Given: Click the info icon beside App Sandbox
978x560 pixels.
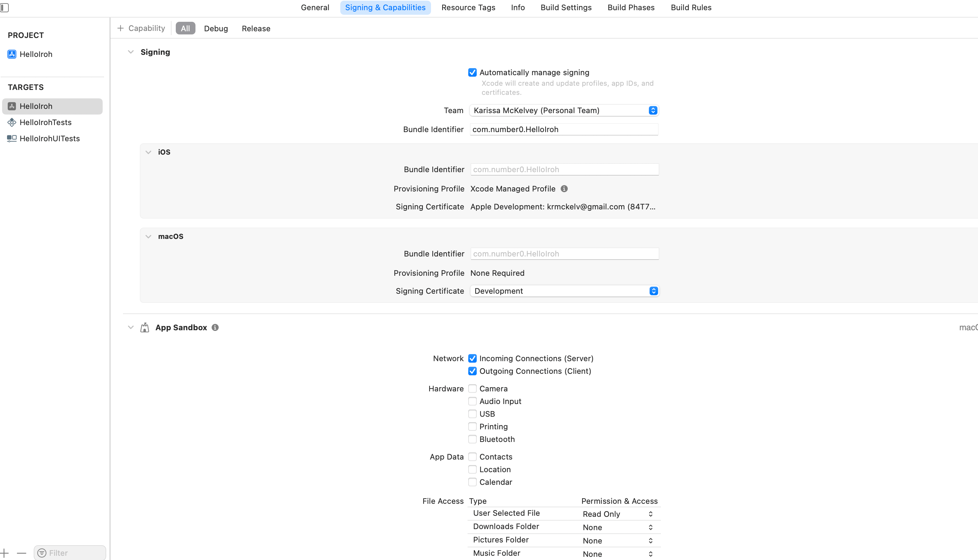Looking at the screenshot, I should coord(215,328).
